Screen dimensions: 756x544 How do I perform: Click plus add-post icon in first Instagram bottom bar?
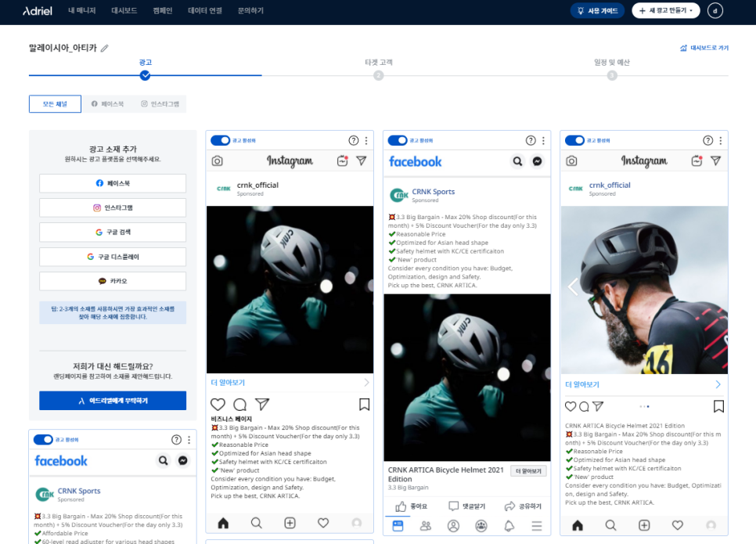coord(290,523)
